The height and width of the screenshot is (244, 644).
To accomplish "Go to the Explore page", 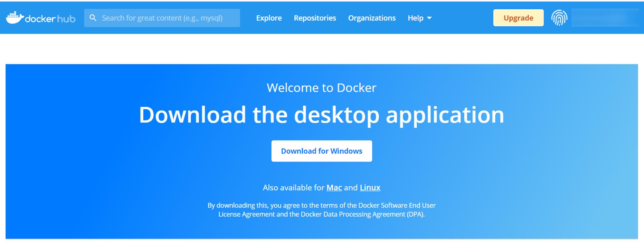I will (x=269, y=18).
